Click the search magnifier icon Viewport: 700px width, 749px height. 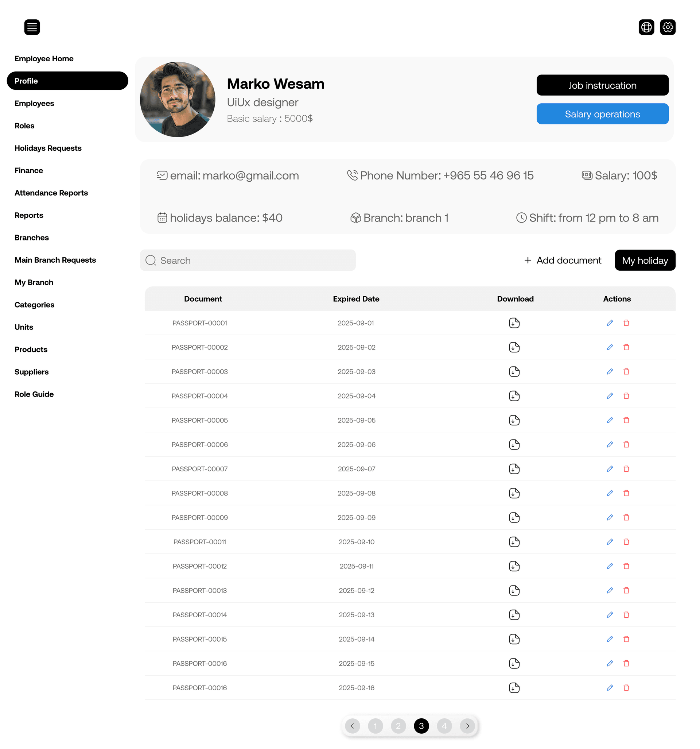point(150,260)
